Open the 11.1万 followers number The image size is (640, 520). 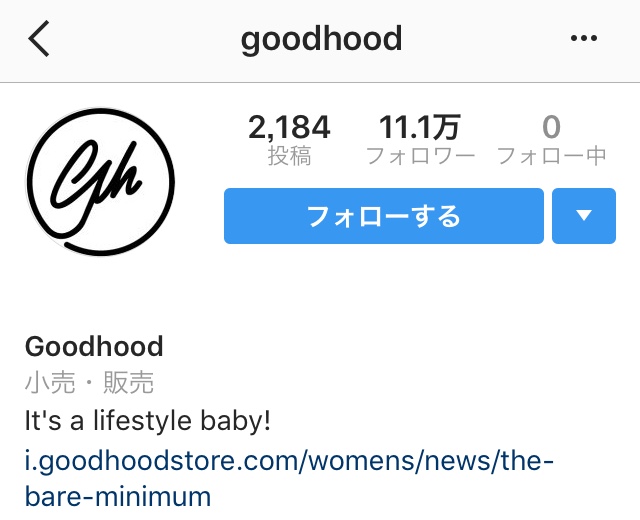tap(420, 127)
